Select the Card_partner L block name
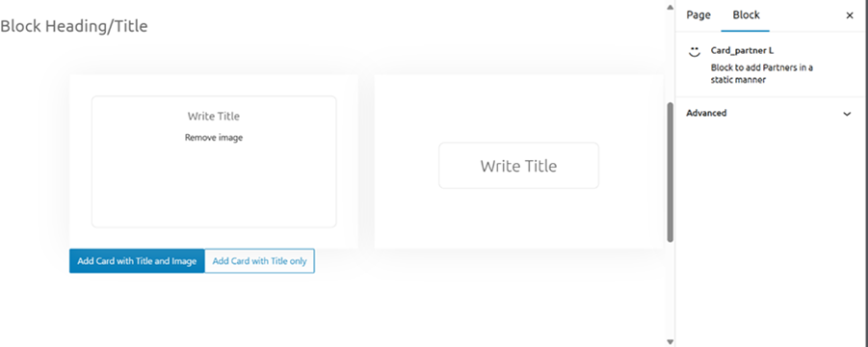Viewport: 868px width, 347px height. point(743,51)
